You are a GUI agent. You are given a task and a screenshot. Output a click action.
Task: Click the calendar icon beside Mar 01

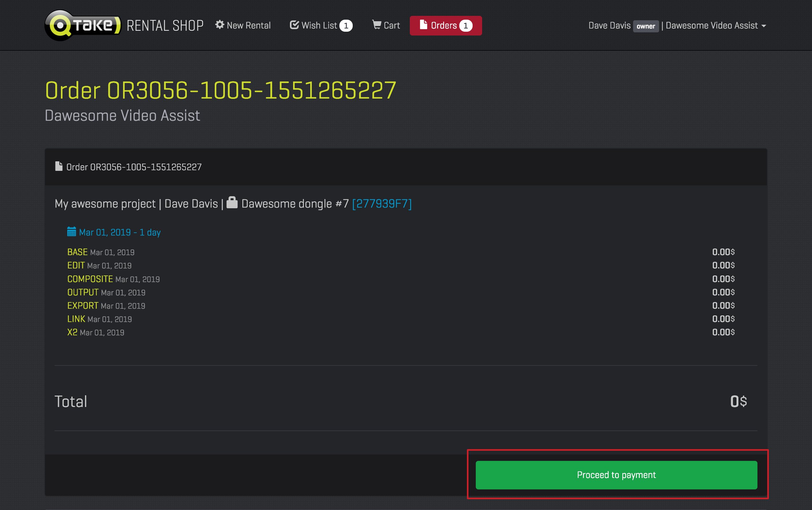[x=71, y=232]
